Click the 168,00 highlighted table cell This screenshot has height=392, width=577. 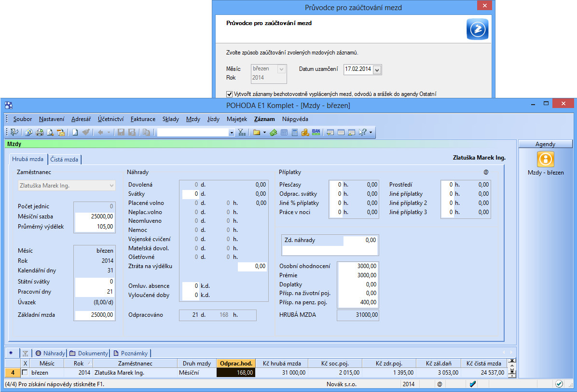click(236, 373)
